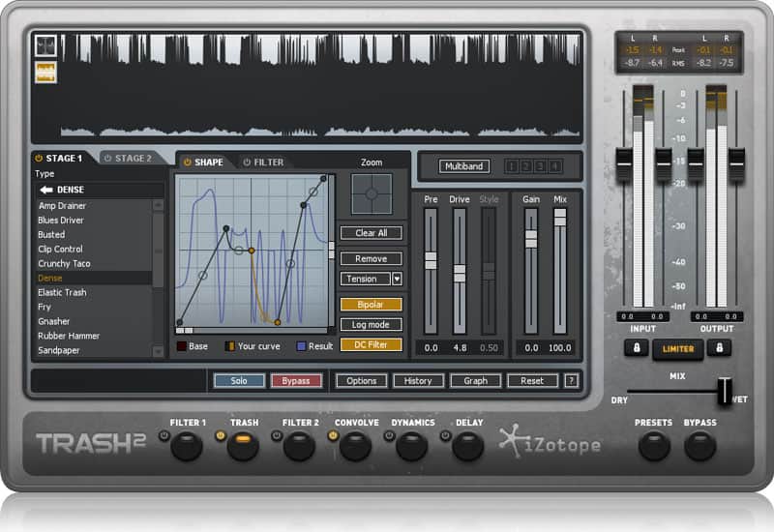The image size is (774, 532).
Task: Click the Dry/Wet mix slider handle
Action: point(725,391)
